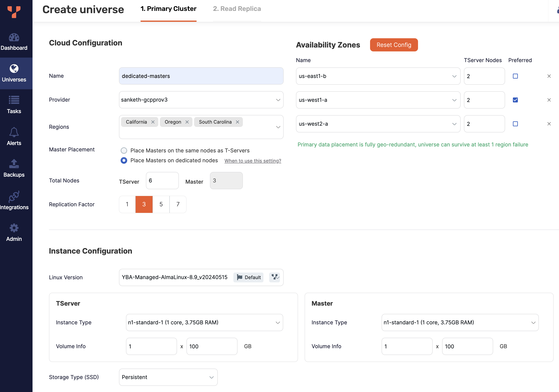Expand the Provider dropdown
This screenshot has width=559, height=392.
(x=278, y=100)
